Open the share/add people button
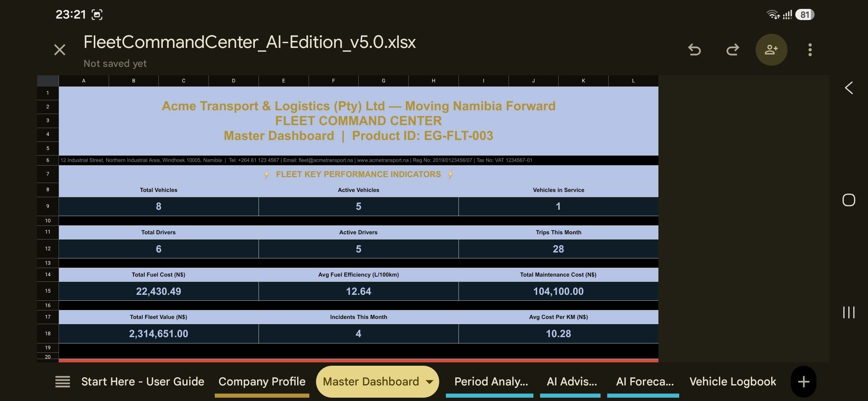868x401 pixels. (771, 50)
